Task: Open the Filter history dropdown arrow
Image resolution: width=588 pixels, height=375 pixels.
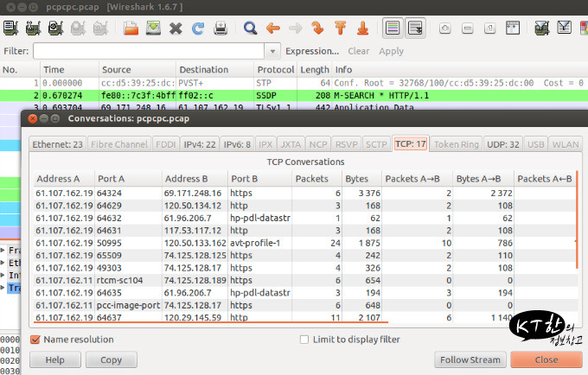Action: point(272,51)
